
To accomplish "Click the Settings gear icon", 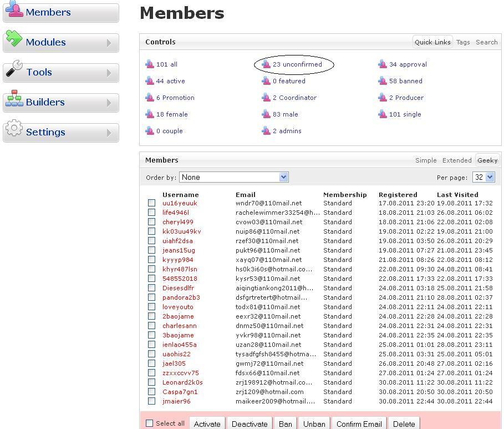I will (14, 130).
